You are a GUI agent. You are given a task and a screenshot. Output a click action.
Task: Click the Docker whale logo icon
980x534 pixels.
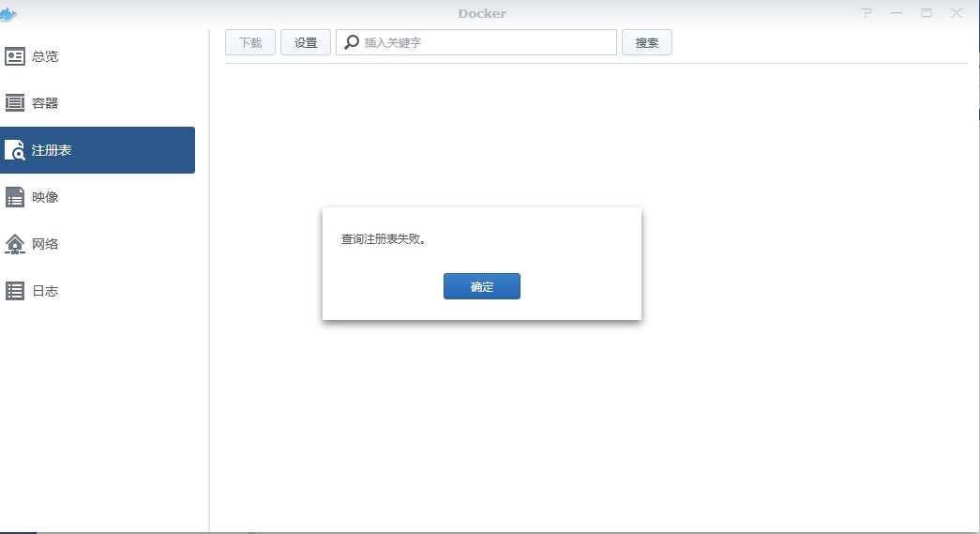point(9,13)
